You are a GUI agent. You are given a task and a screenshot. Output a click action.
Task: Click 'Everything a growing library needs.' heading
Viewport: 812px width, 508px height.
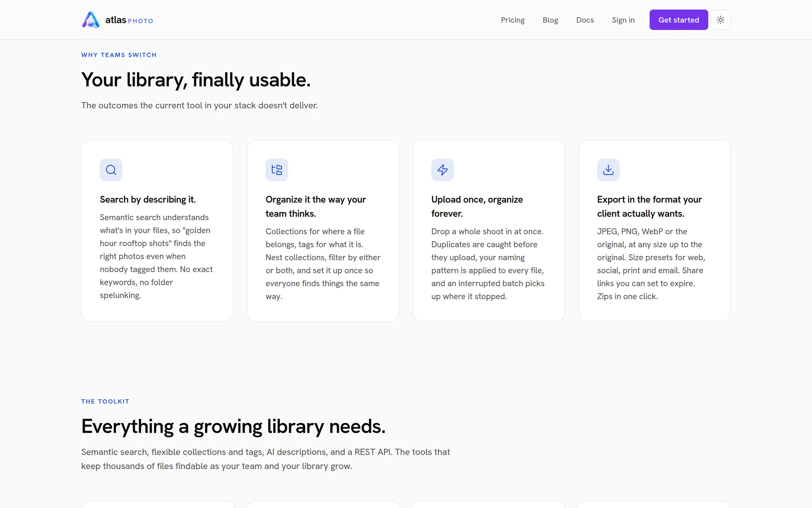click(233, 426)
